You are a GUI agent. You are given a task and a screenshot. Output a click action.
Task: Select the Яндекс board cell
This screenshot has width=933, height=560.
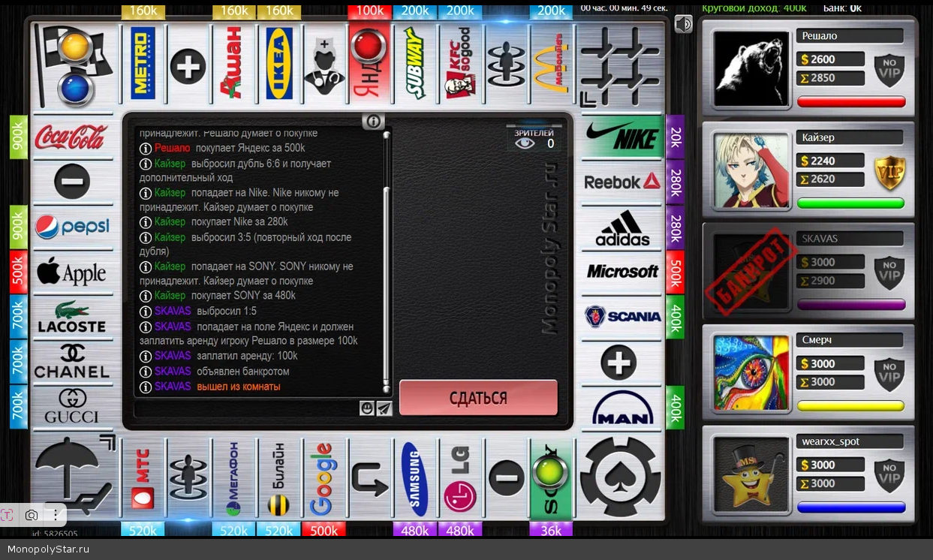[369, 64]
